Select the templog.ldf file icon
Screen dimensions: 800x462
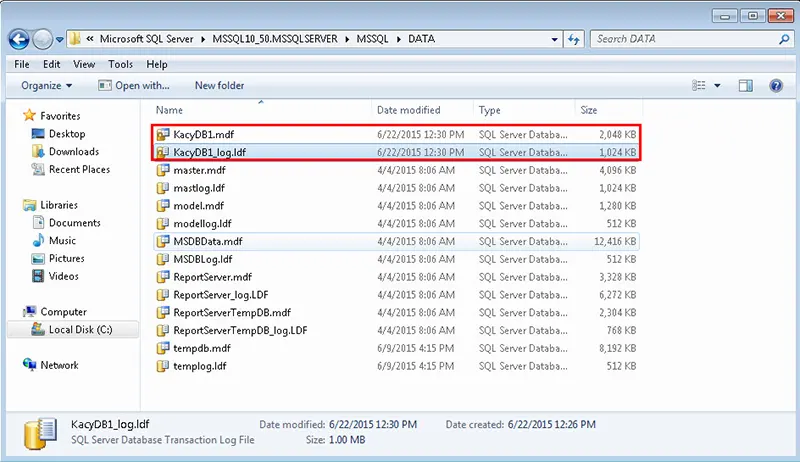163,366
